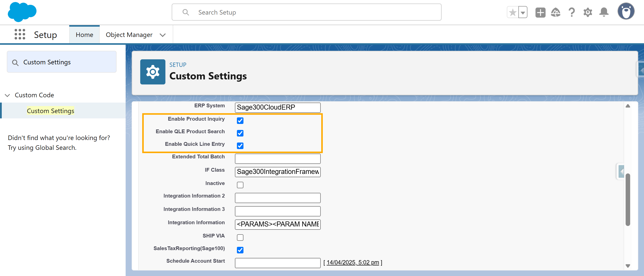Image resolution: width=644 pixels, height=276 pixels.
Task: Check the SHIP VIA checkbox
Action: (x=240, y=238)
